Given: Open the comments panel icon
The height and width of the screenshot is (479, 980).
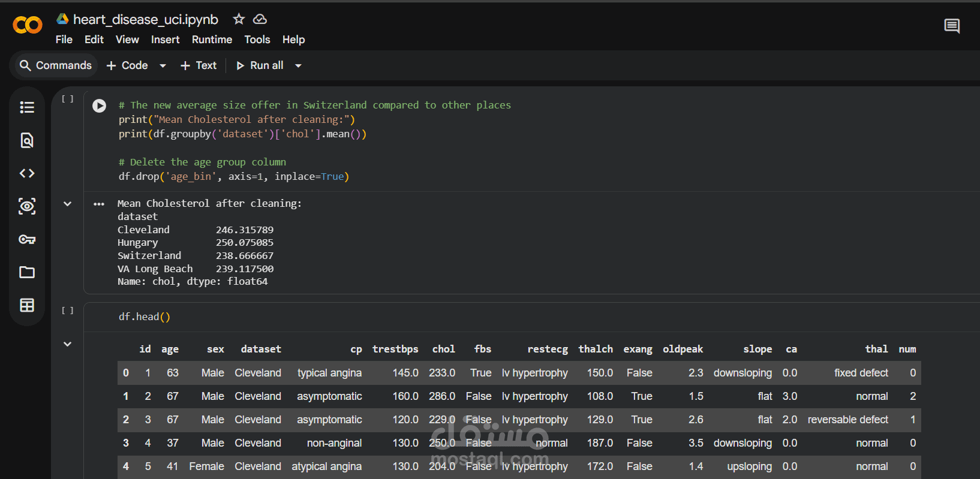Looking at the screenshot, I should click(x=952, y=26).
